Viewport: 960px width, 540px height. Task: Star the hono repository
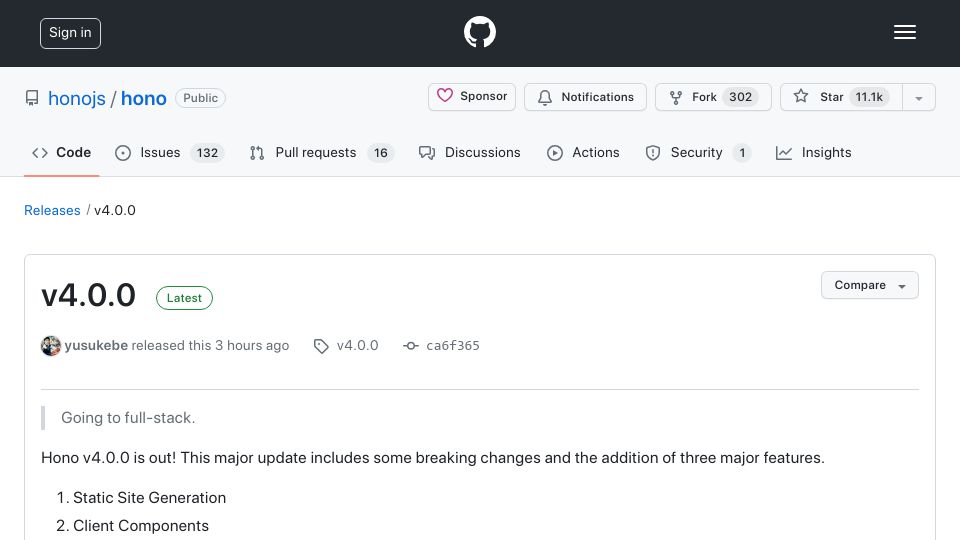click(x=841, y=97)
